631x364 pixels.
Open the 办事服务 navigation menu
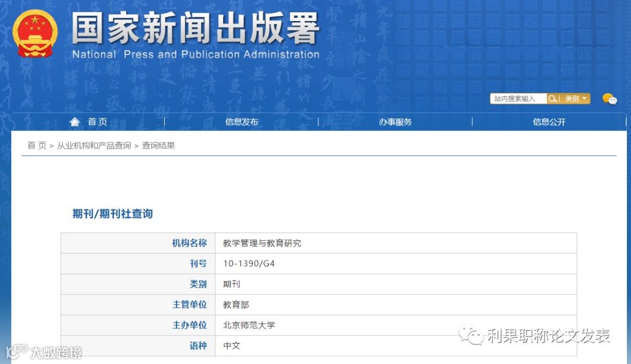click(x=395, y=122)
